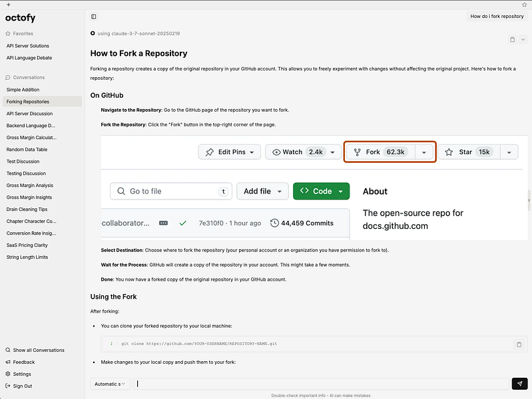Expand the response options chevron
Image resolution: width=532 pixels, height=399 pixels.
tap(523, 39)
